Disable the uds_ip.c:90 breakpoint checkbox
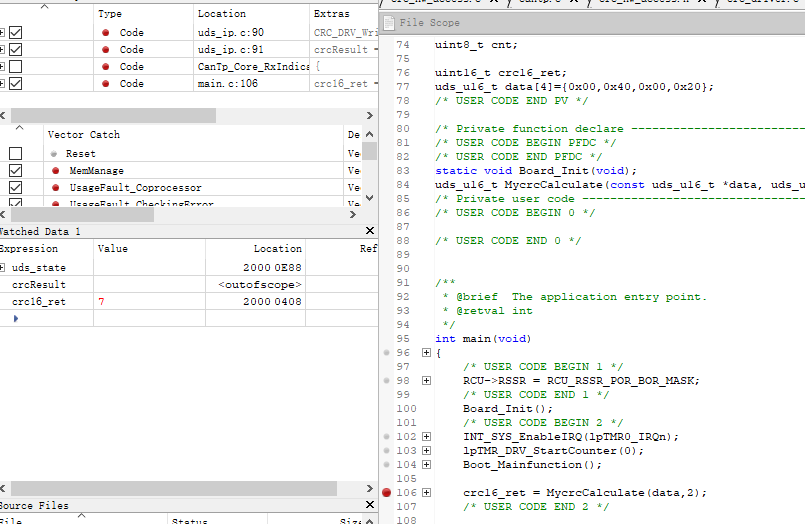 coord(15,32)
